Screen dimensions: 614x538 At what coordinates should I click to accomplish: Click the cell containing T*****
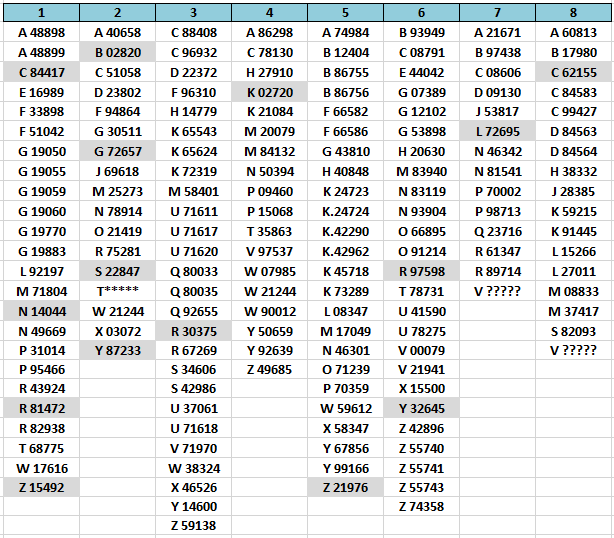[x=117, y=291]
